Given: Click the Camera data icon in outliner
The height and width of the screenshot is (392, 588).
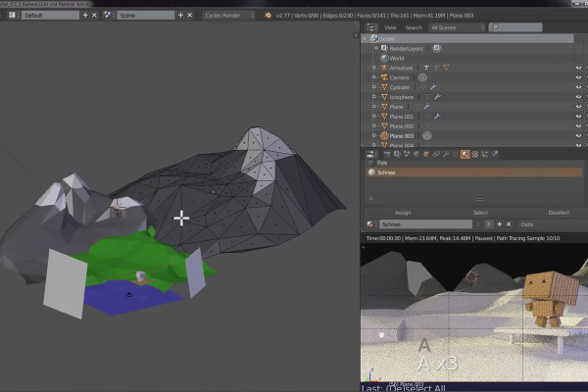Looking at the screenshot, I should 422,77.
